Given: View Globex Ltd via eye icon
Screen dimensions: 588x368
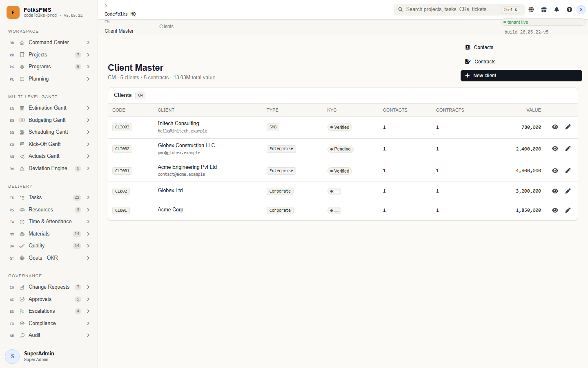Looking at the screenshot, I should point(555,191).
